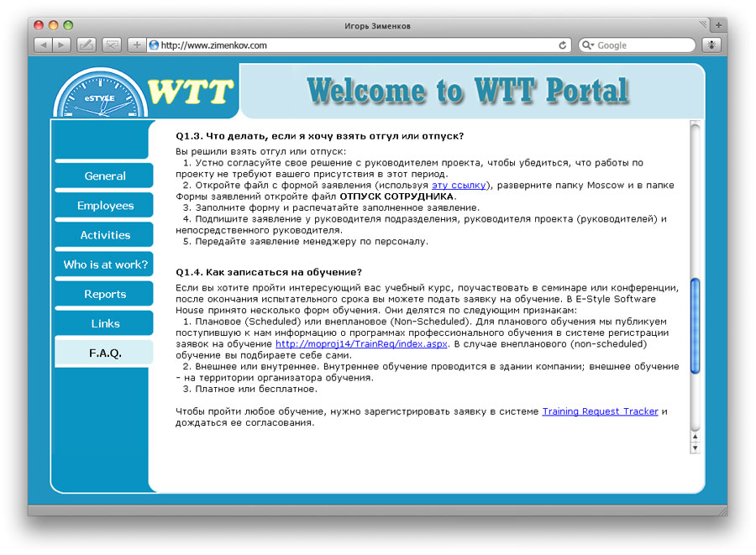Click the red close window button
This screenshot has width=756, height=555.
[x=39, y=25]
